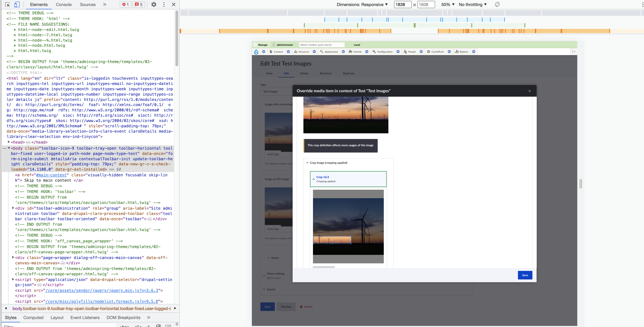Open the zoom 50% dropdown
This screenshot has width=644, height=327.
pyautogui.click(x=448, y=4)
